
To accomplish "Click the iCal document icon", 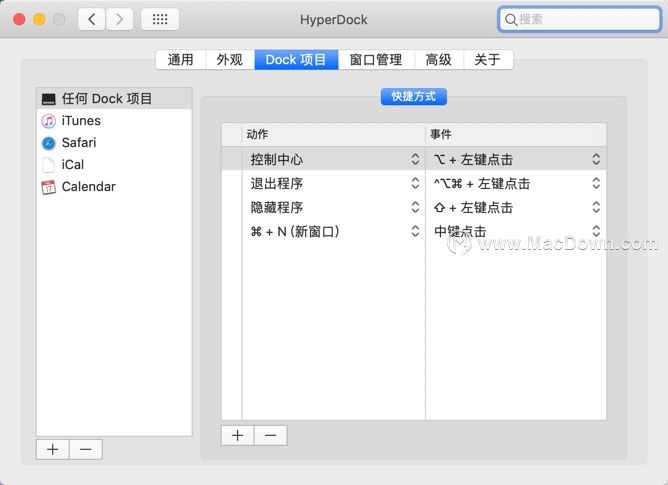I will pos(49,165).
